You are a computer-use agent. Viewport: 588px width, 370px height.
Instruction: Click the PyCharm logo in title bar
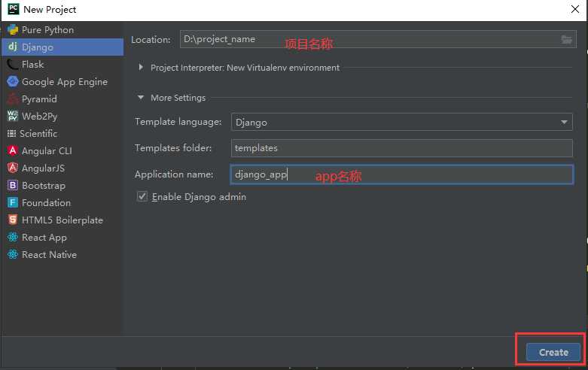tap(13, 9)
